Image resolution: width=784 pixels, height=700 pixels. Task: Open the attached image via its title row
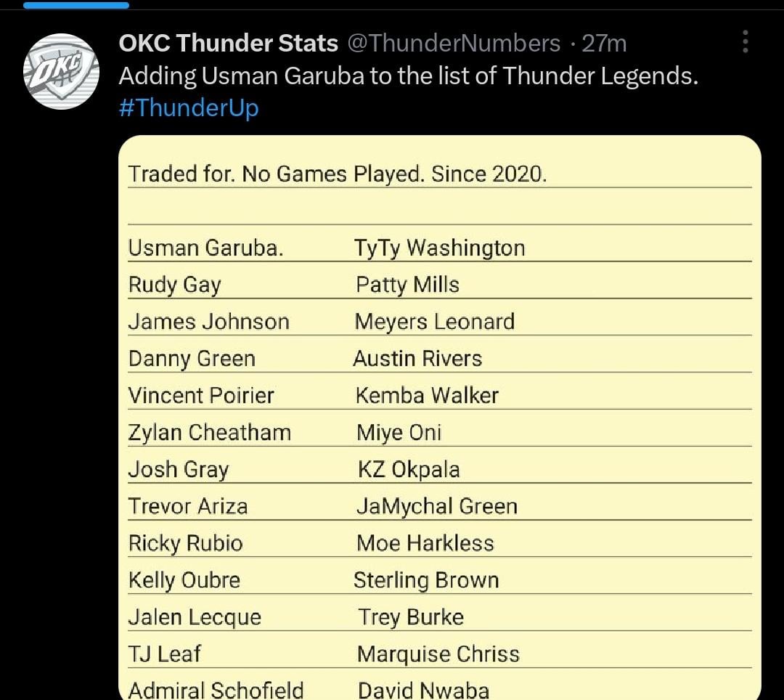tap(337, 174)
